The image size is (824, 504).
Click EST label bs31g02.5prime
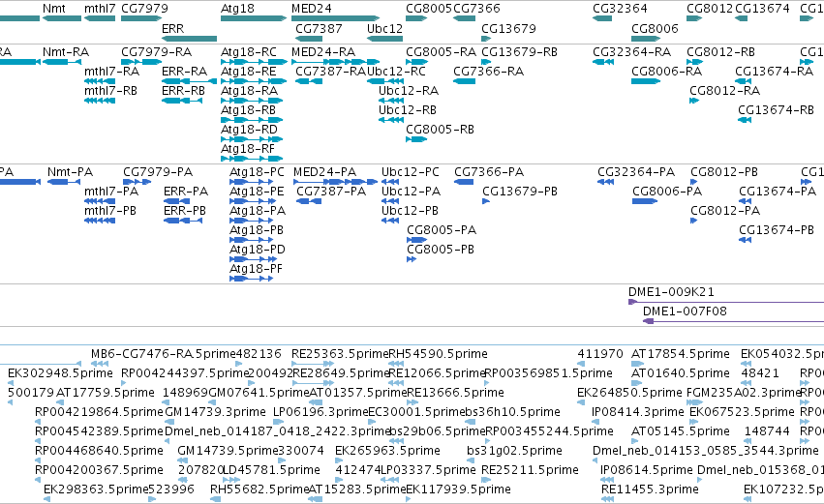click(514, 451)
